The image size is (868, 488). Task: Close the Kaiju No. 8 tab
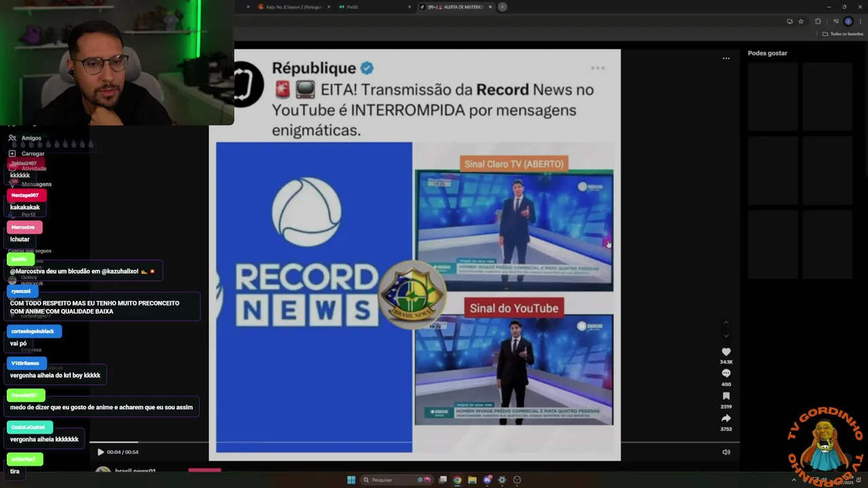329,7
